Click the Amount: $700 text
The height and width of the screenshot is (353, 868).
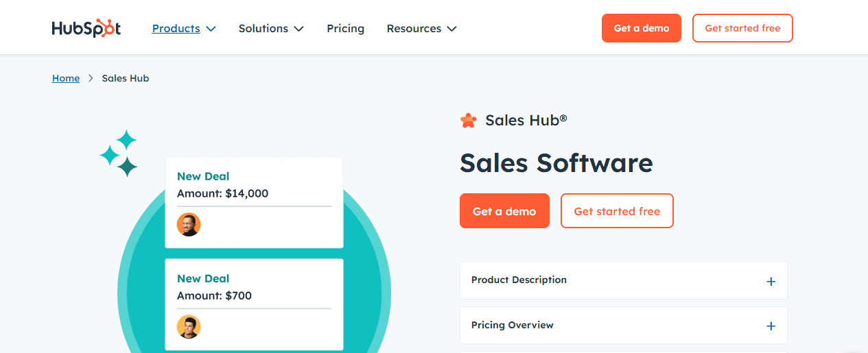click(214, 296)
